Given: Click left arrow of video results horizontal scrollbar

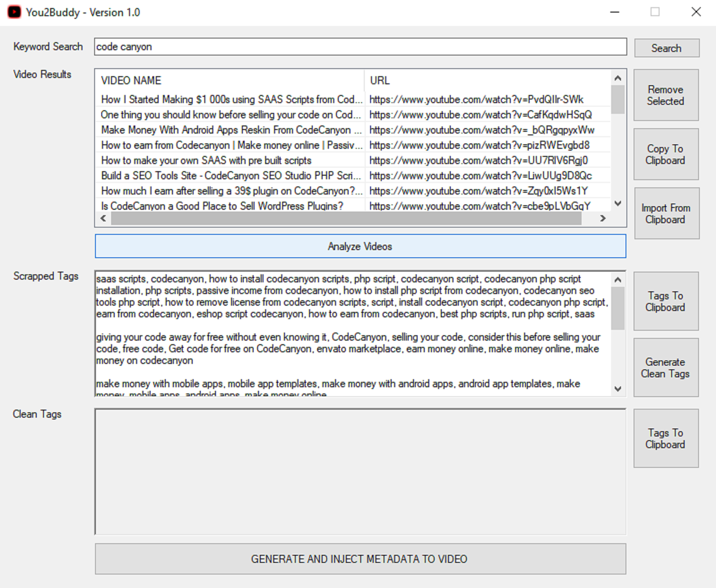Looking at the screenshot, I should [104, 218].
